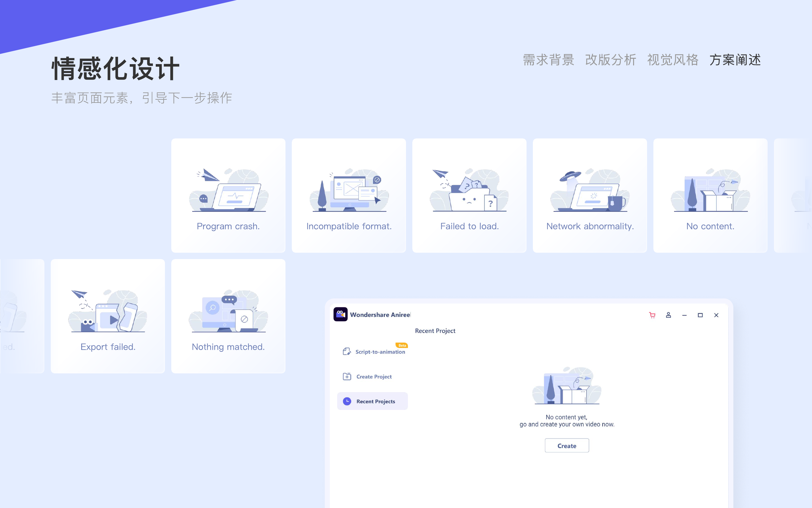Click the 'Export failed.' caption

coord(108,347)
